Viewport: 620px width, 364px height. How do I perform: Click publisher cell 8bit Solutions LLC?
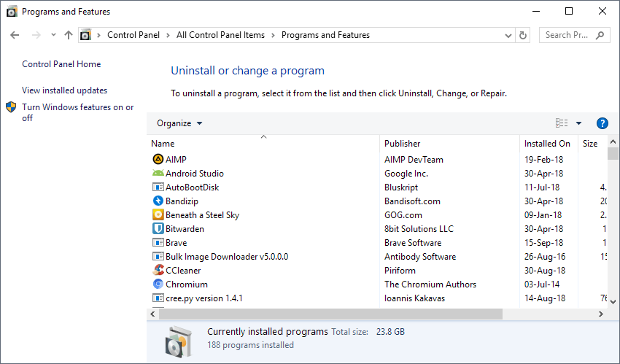pyautogui.click(x=419, y=229)
